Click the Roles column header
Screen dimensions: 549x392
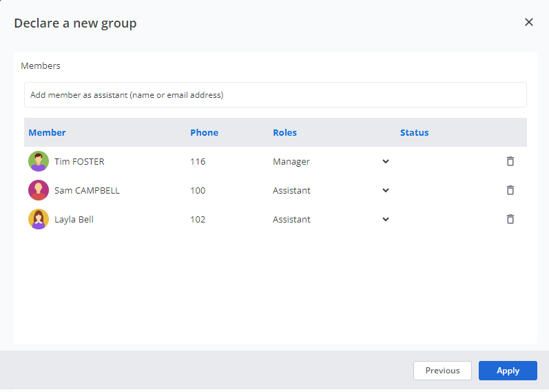pos(284,132)
